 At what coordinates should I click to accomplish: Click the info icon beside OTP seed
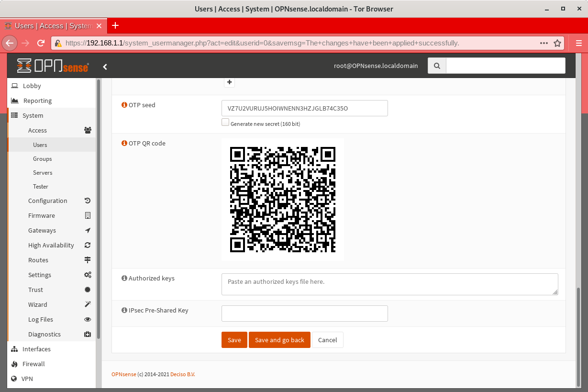click(124, 104)
